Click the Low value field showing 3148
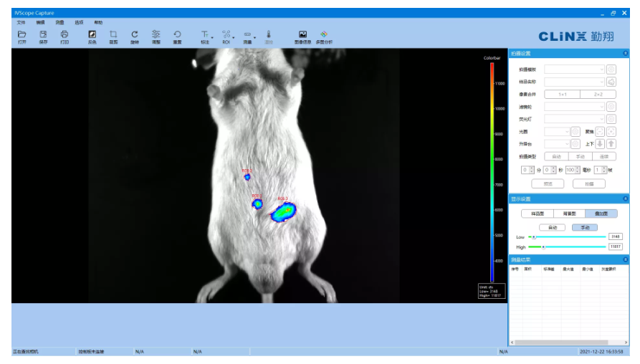The image size is (640, 364). 615,236
